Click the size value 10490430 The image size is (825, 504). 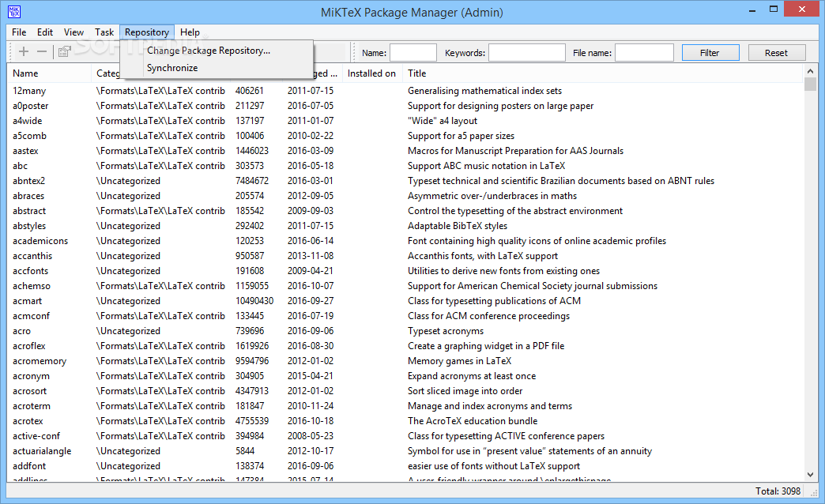click(x=254, y=301)
